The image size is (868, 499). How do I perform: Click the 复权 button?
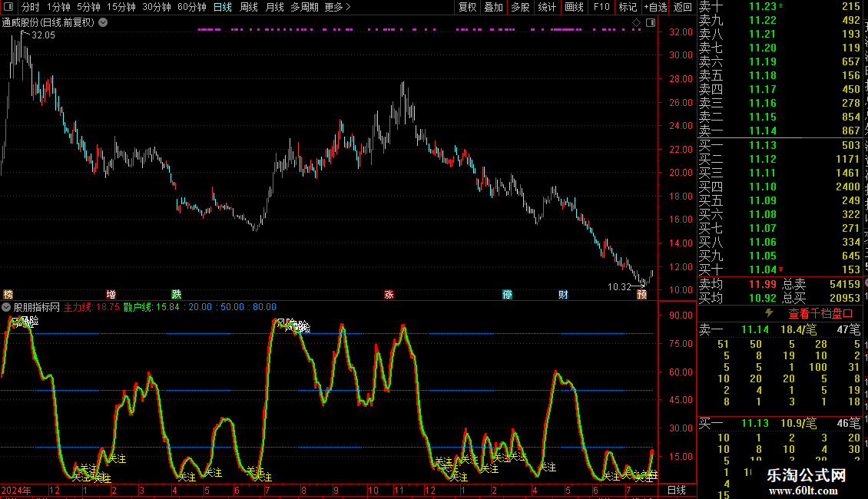click(467, 7)
